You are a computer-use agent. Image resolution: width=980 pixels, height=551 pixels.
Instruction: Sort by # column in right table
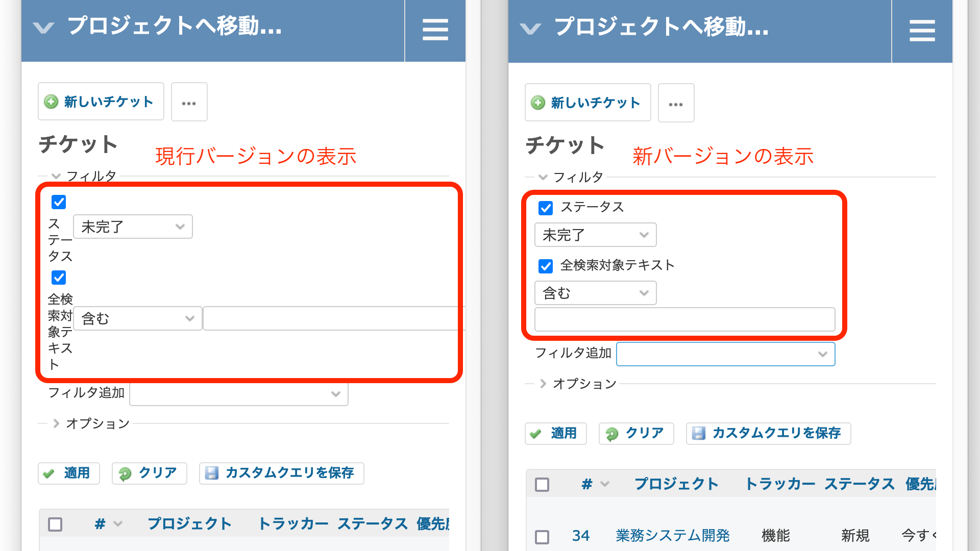click(587, 484)
